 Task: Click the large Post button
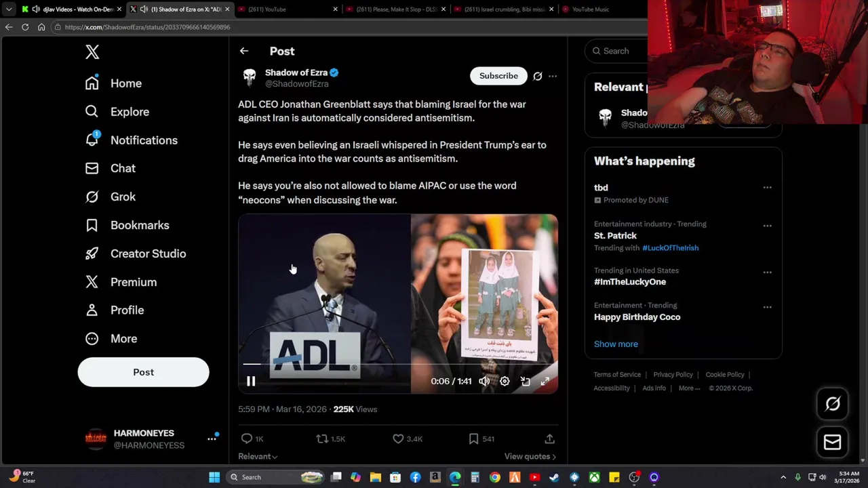[143, 372]
